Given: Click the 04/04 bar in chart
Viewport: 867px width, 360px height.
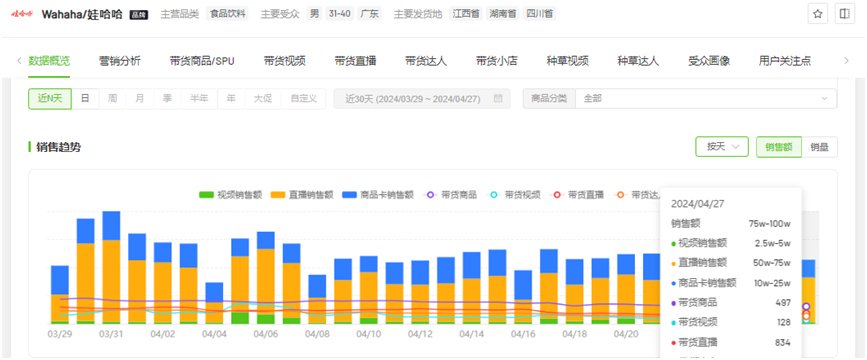Looking at the screenshot, I should click(214, 303).
